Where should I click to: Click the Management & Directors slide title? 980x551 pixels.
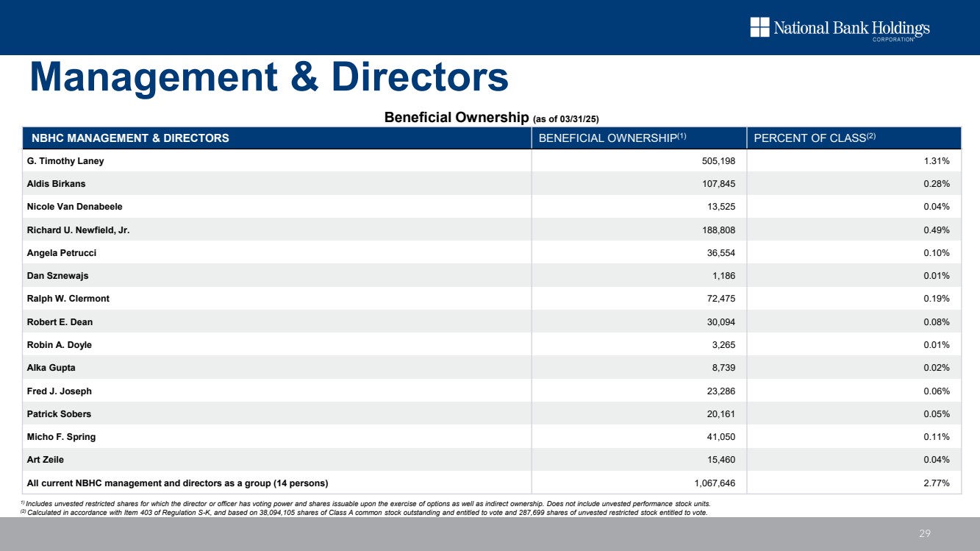click(268, 77)
